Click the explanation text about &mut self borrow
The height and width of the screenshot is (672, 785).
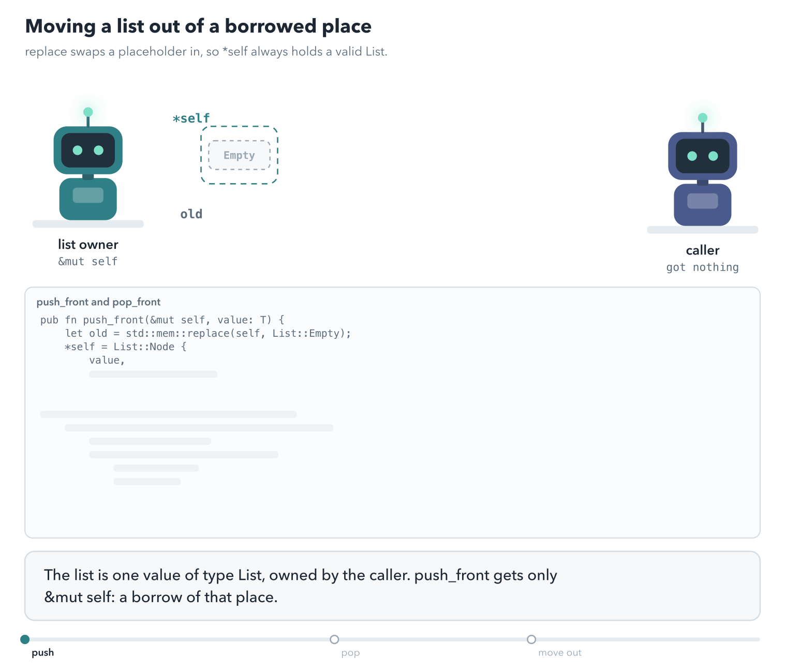pos(301,586)
